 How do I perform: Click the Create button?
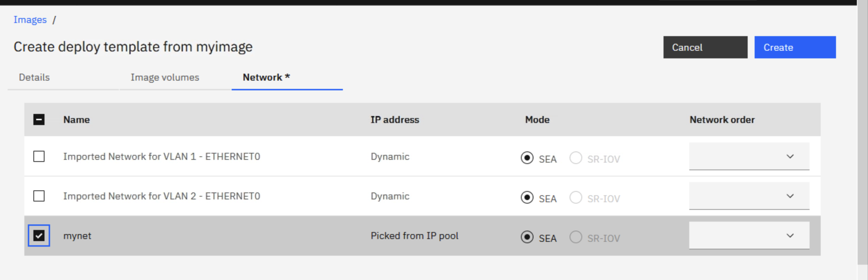click(795, 47)
